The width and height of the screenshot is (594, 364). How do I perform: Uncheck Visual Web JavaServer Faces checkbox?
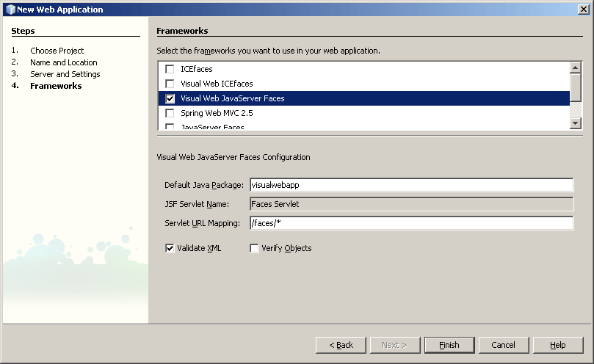170,98
